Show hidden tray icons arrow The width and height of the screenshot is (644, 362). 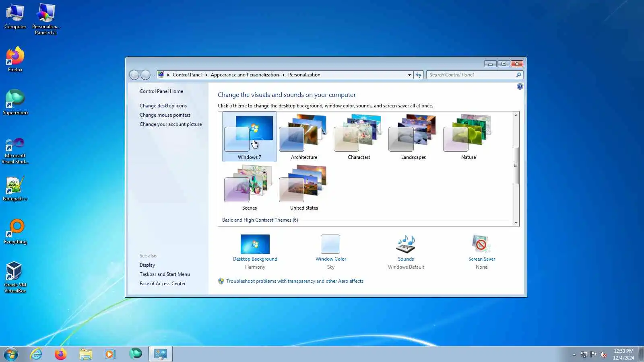574,354
